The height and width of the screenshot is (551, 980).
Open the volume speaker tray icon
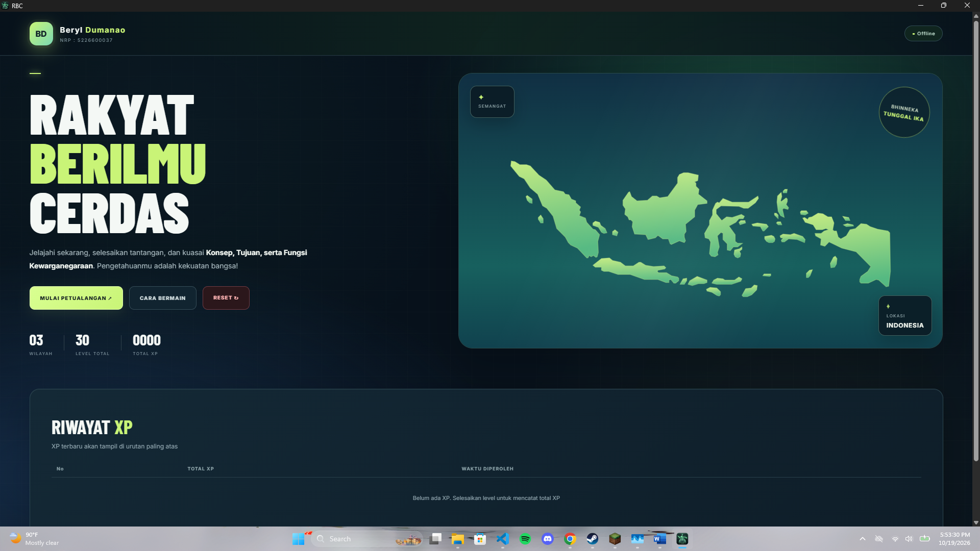tap(909, 539)
